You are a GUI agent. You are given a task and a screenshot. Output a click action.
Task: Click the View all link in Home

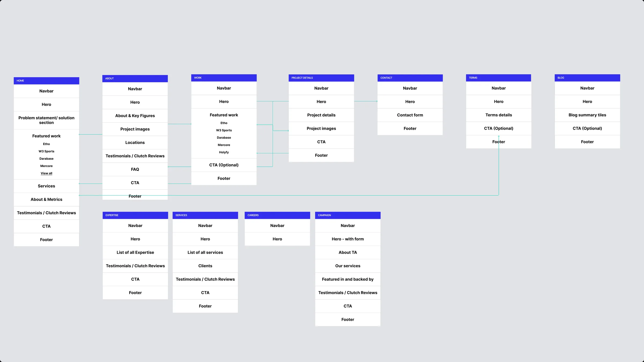coord(46,173)
